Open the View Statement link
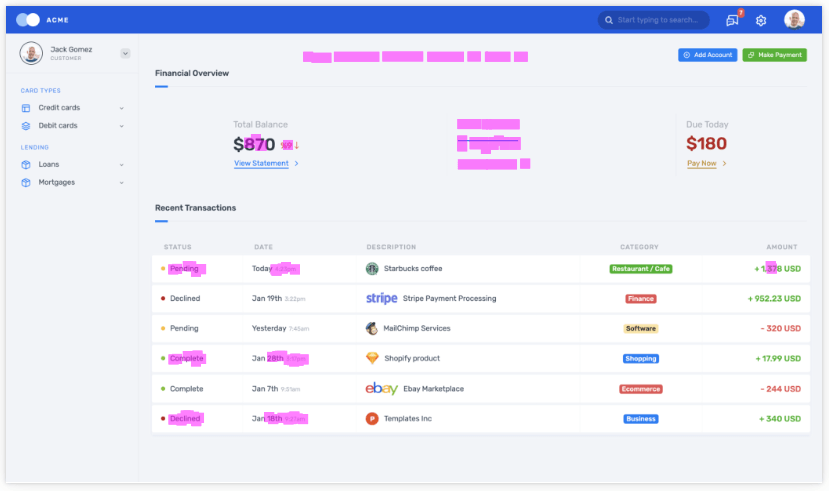Screen dimensions: 829x491 click(261, 163)
